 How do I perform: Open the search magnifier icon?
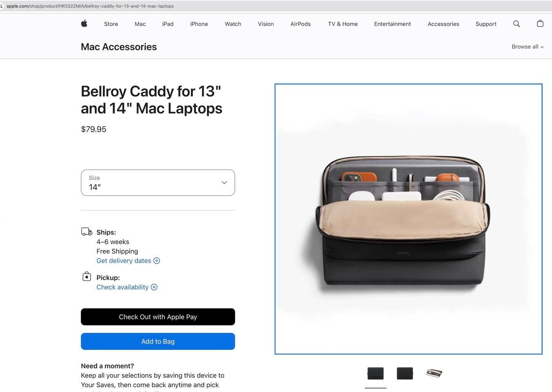tap(516, 24)
